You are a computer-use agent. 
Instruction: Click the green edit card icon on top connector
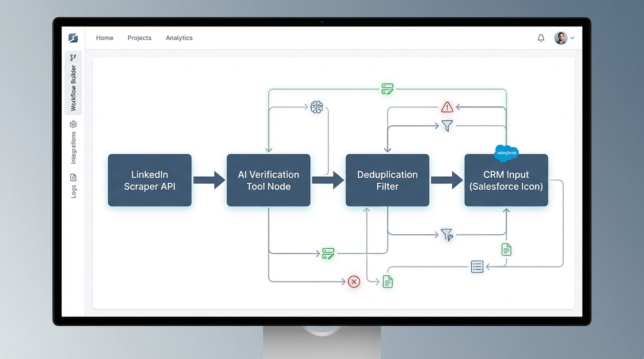pos(387,89)
